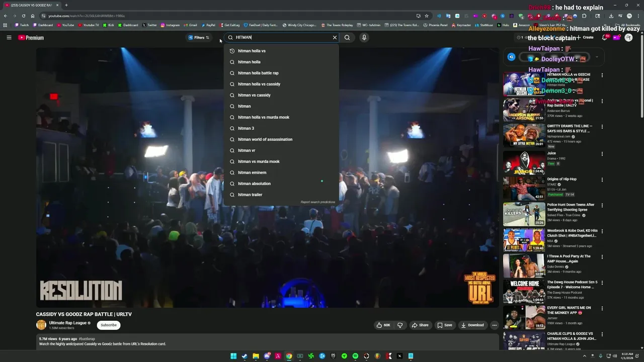Viewport: 644px width, 362px height.
Task: Click 'Report search predictions' link
Action: (317, 202)
